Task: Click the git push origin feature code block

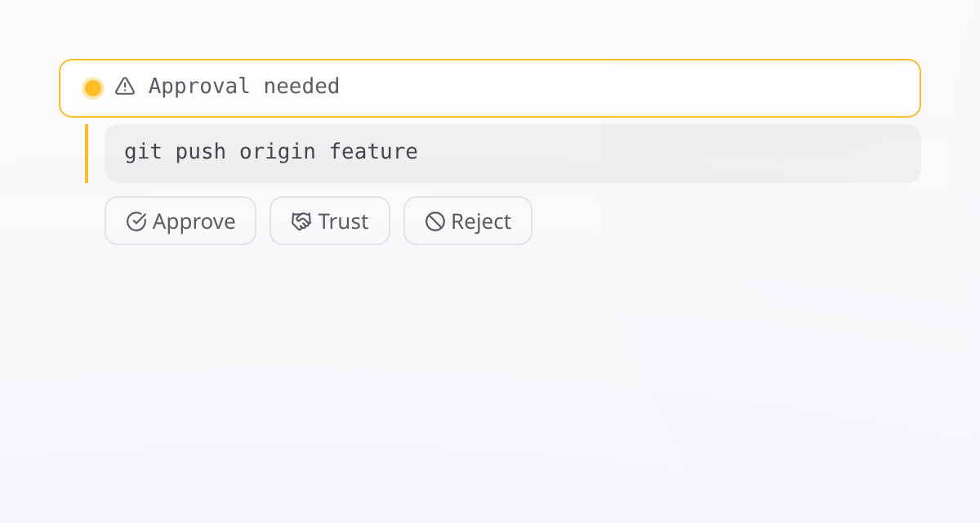Action: pyautogui.click(x=513, y=154)
